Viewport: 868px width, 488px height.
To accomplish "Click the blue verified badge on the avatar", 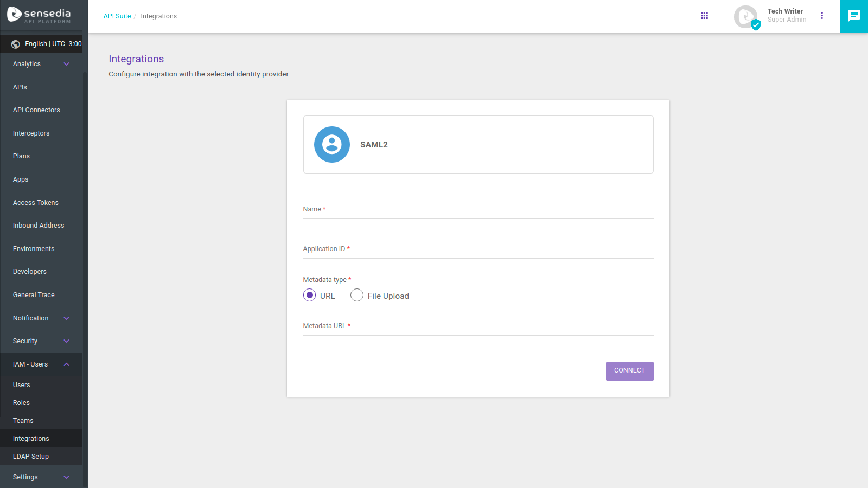I will 755,24.
